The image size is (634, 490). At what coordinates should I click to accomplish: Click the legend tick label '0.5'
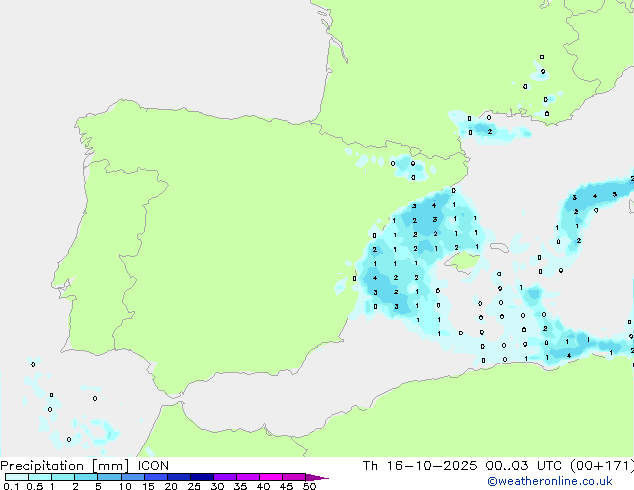(x=35, y=486)
